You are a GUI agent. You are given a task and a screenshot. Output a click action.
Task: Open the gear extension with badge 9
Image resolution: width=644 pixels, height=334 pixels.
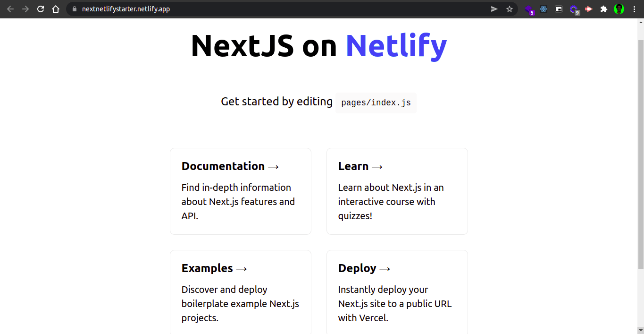574,9
